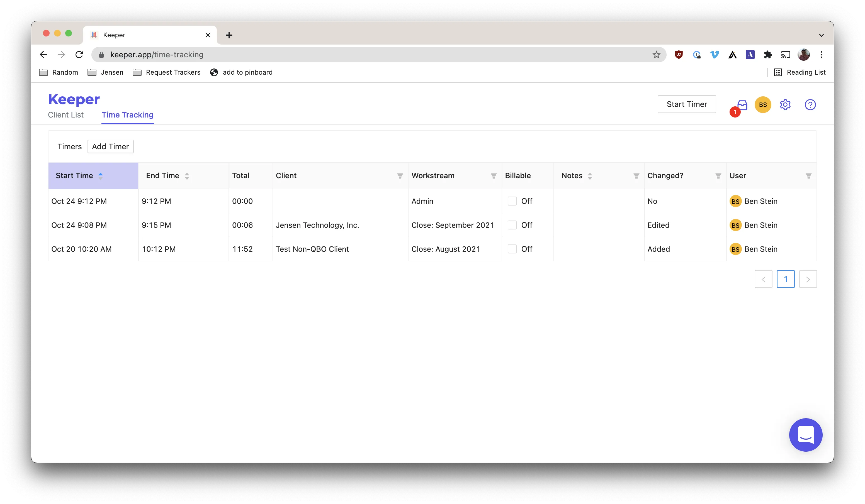Click the Add Timer button
This screenshot has height=504, width=865.
point(110,146)
